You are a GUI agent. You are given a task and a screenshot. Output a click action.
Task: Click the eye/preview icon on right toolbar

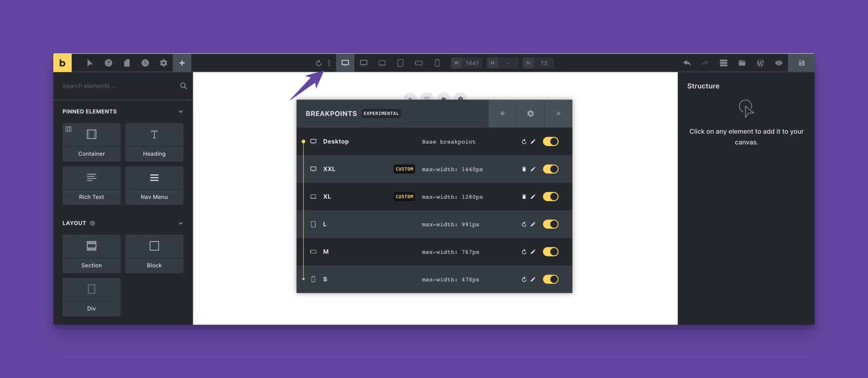point(779,62)
